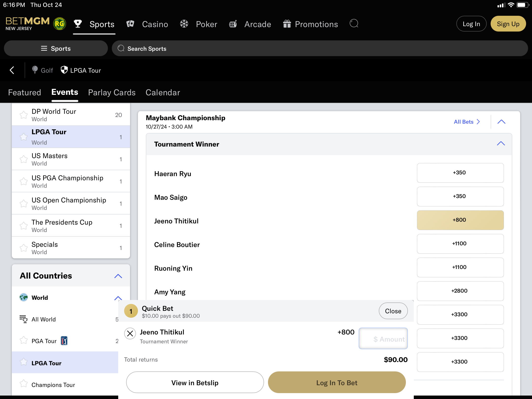Focus the Search Sports field
Screen dimensions: 532x399
click(320, 48)
